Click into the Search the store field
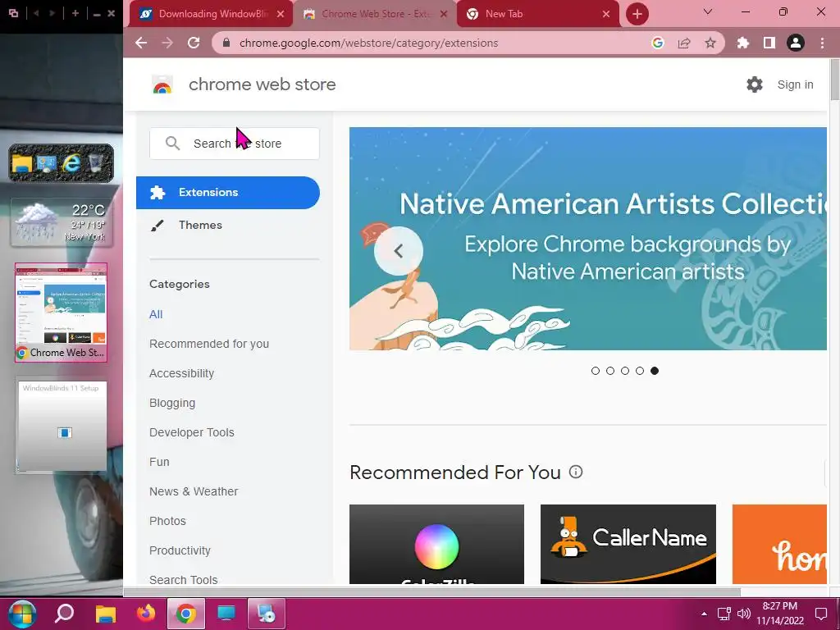The height and width of the screenshot is (630, 840). click(234, 144)
